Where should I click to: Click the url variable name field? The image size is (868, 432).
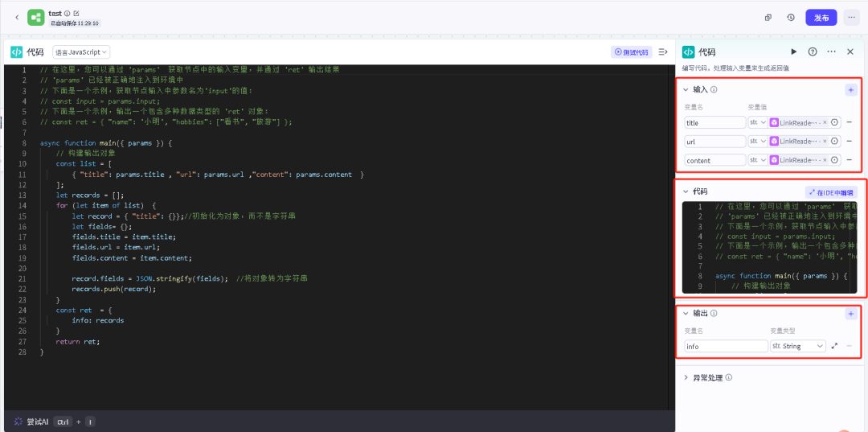(715, 142)
